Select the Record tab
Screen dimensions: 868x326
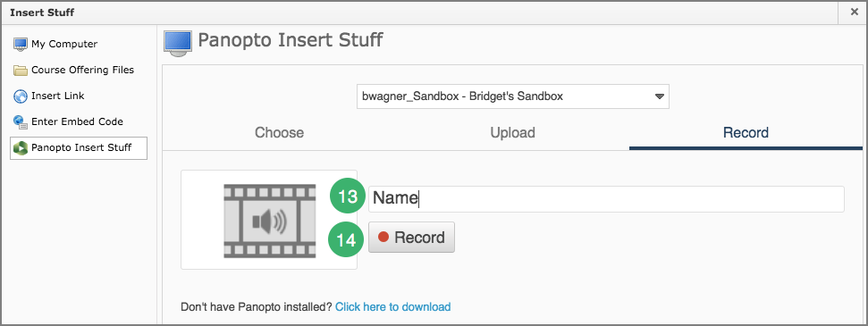(x=746, y=133)
